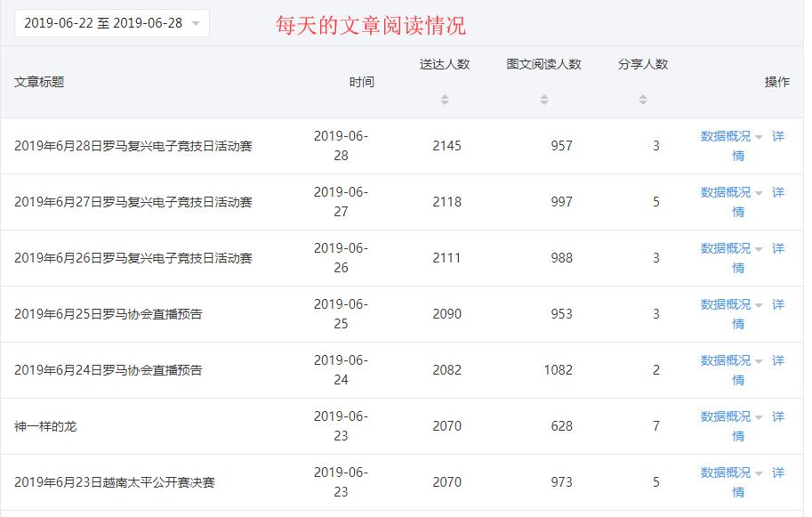
Task: Expand 数据概况 dropdown for 2019-06-27 article
Action: pos(731,192)
